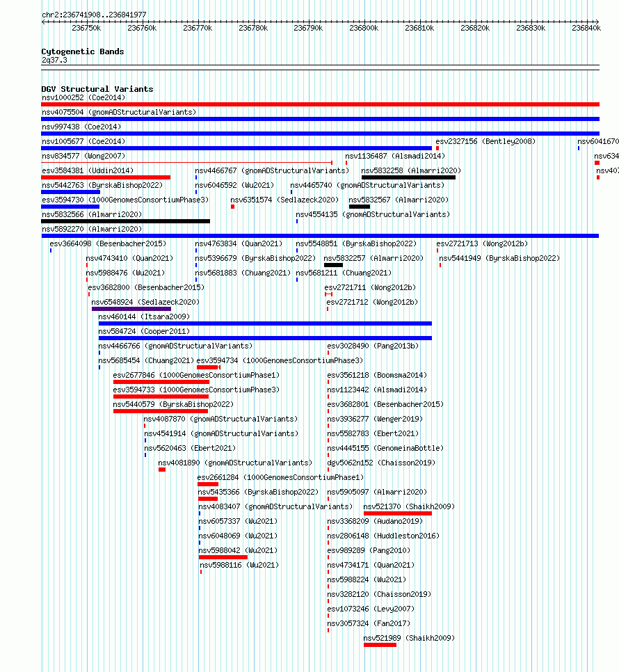
Task: Open nsv5548851 (ByrskaBishop2022) variant
Action: click(356, 243)
